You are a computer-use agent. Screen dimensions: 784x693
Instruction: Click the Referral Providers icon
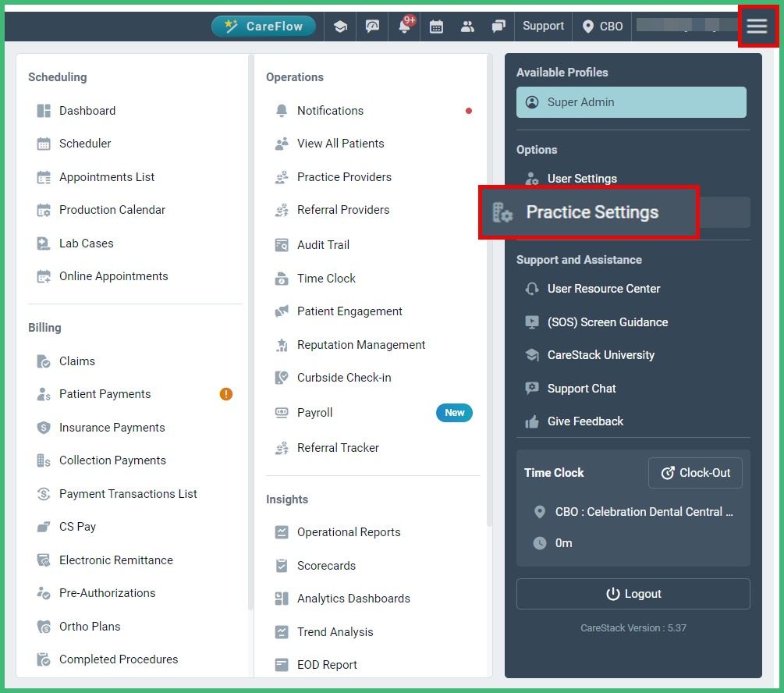[282, 210]
